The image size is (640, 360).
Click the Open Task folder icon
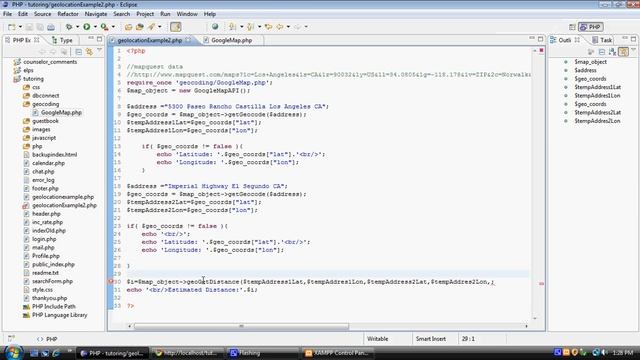point(140,27)
